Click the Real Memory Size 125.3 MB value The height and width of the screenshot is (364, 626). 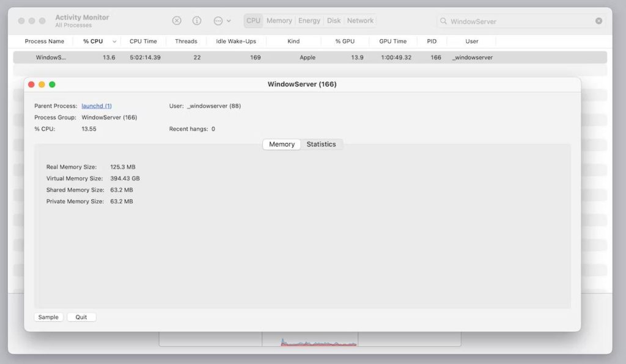[x=122, y=167]
